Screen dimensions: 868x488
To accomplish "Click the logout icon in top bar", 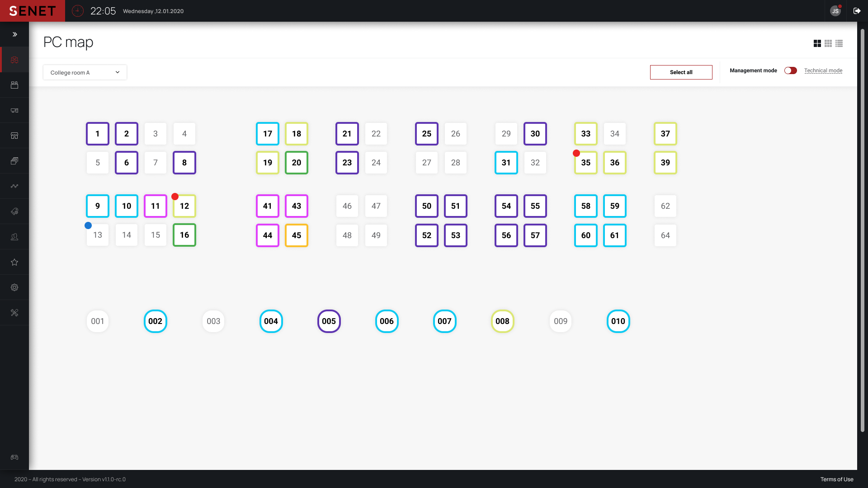I will [x=857, y=11].
